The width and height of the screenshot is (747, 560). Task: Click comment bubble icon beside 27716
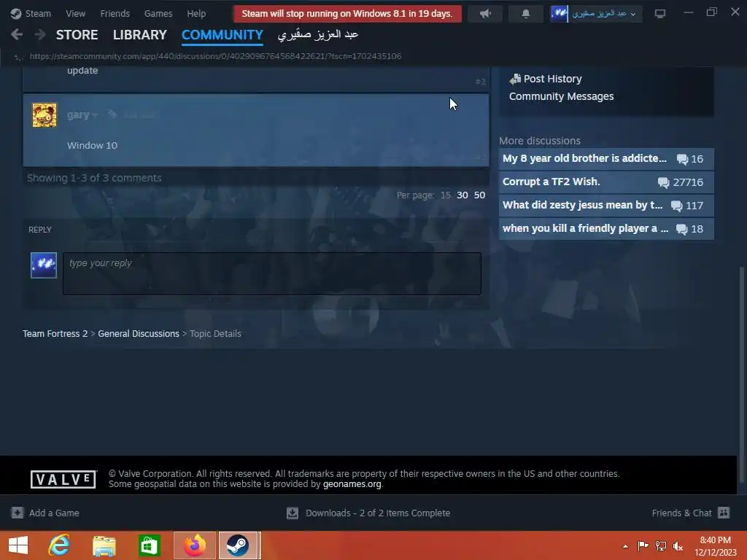pyautogui.click(x=663, y=182)
